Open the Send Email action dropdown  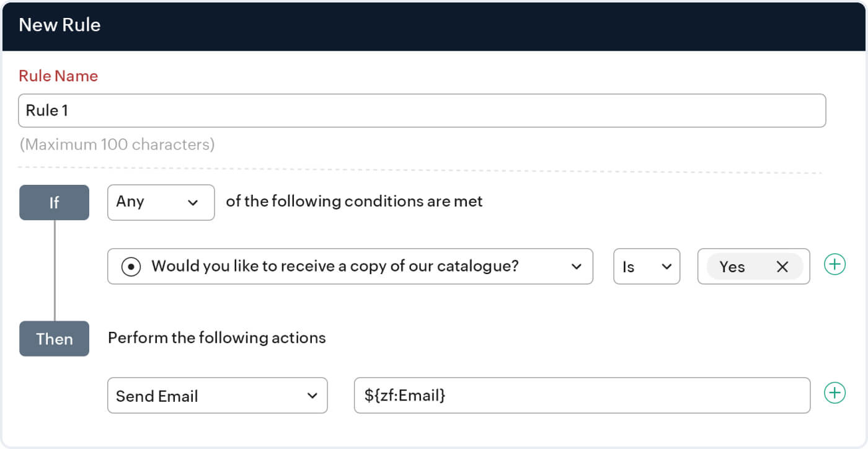coord(217,395)
